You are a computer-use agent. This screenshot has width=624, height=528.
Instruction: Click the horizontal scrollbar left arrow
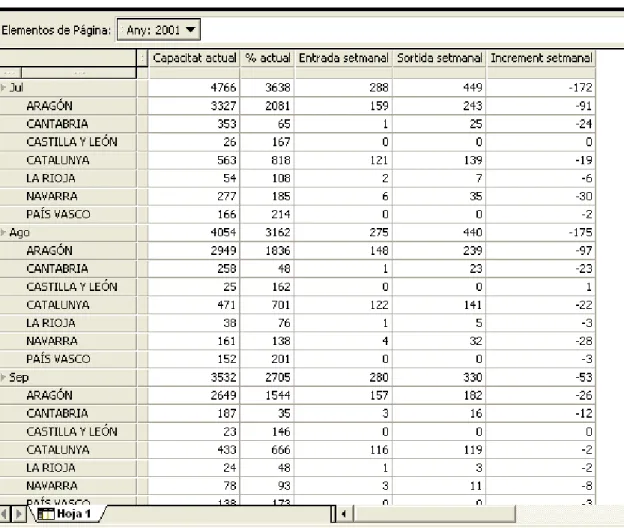(344, 514)
